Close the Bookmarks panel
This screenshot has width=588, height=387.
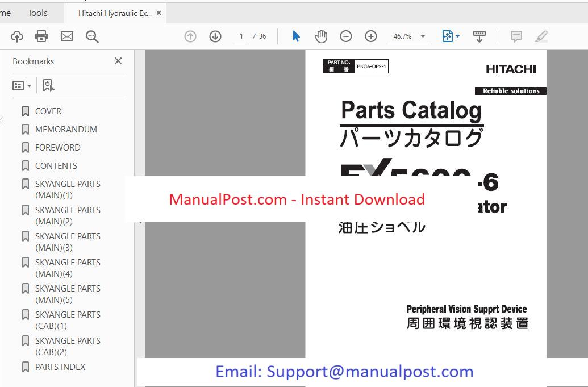(118, 61)
